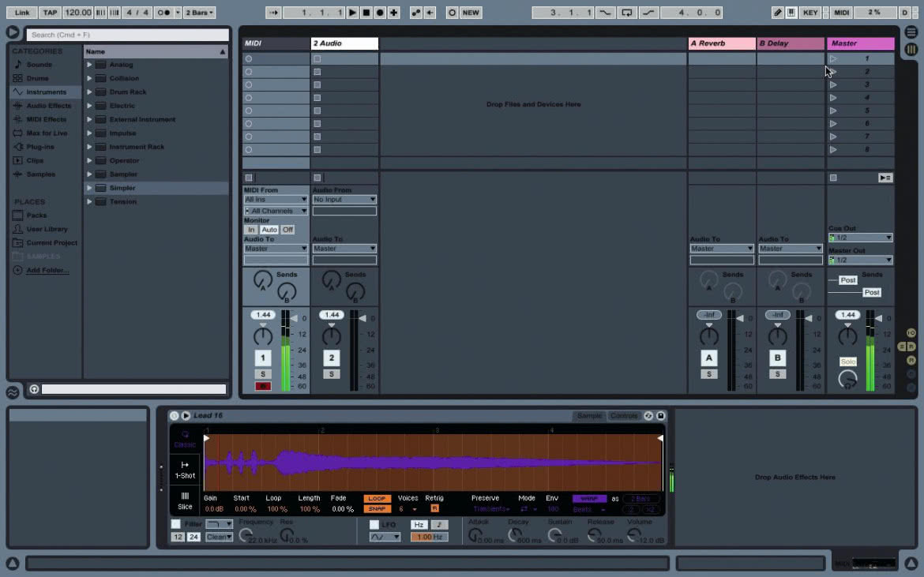Open the Audio Effects category

click(x=48, y=106)
